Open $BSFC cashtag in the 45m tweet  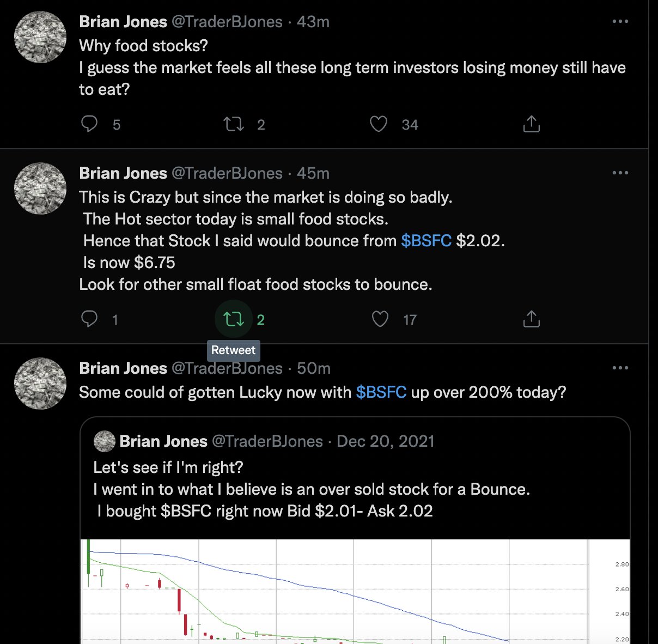coord(427,241)
